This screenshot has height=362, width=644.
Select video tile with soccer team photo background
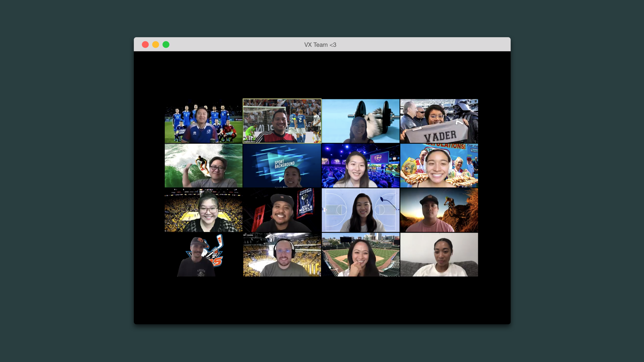click(x=204, y=121)
